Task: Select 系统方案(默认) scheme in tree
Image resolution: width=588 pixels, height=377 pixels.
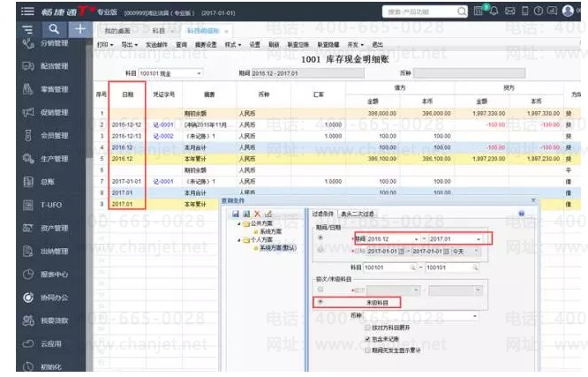Action: (x=278, y=248)
